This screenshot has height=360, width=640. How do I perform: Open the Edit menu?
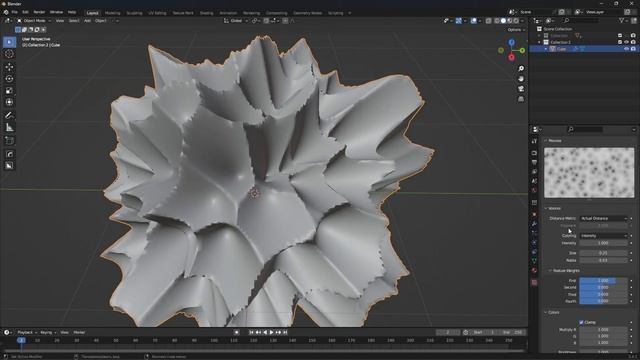pos(25,12)
